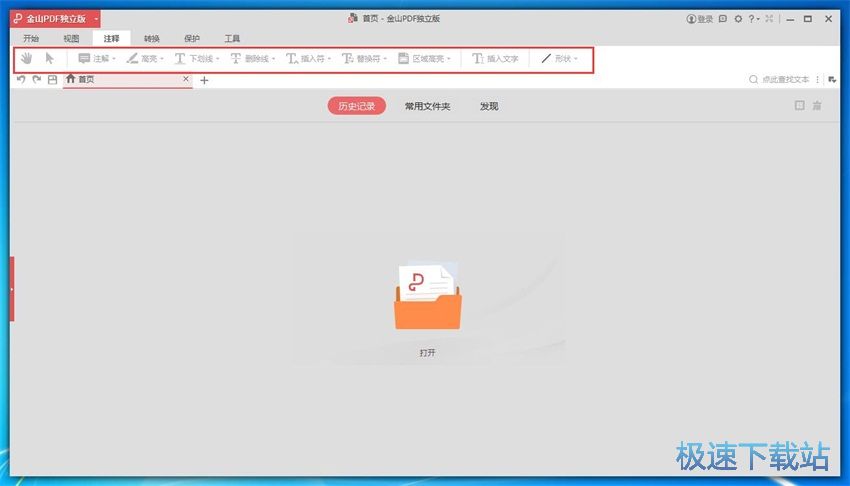Toggle the fullscreen arrows icon
Image resolution: width=850 pixels, height=486 pixels.
pyautogui.click(x=769, y=19)
